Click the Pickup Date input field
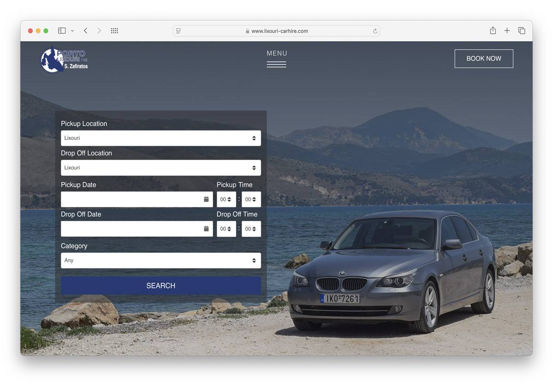 pos(131,199)
